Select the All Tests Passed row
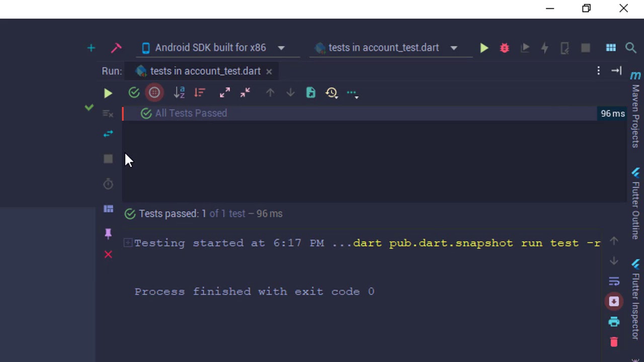Image resolution: width=644 pixels, height=362 pixels. coord(374,114)
